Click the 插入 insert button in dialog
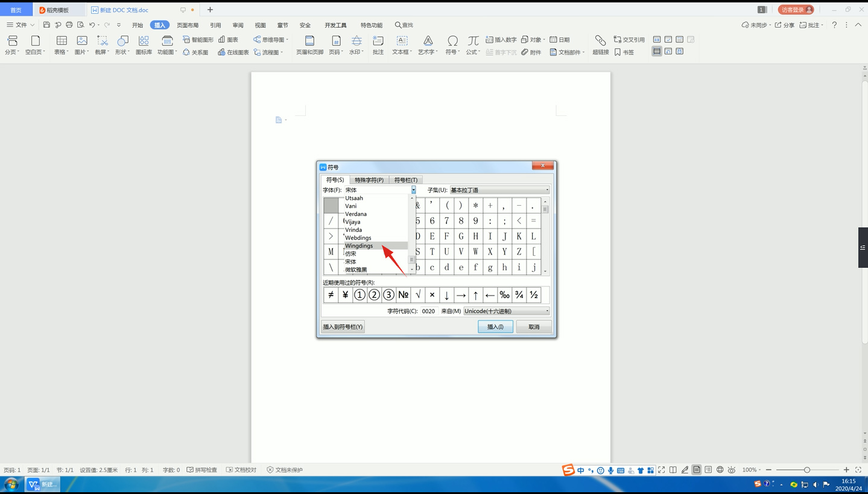Viewport: 868px width, 494px height. (495, 327)
